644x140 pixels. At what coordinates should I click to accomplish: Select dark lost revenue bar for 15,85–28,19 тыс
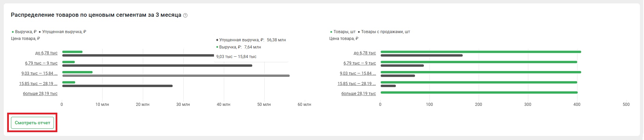tap(117, 86)
